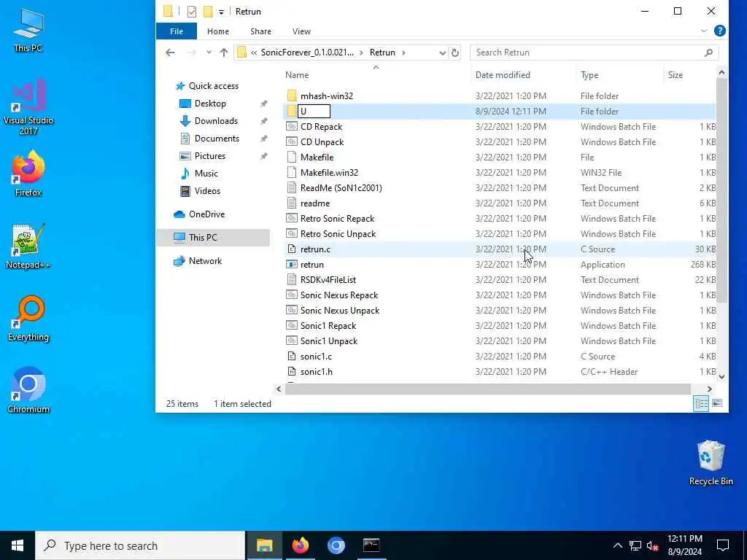Select the sonic1.c source file icon
Viewport: 747px width, 560px height.
point(292,356)
